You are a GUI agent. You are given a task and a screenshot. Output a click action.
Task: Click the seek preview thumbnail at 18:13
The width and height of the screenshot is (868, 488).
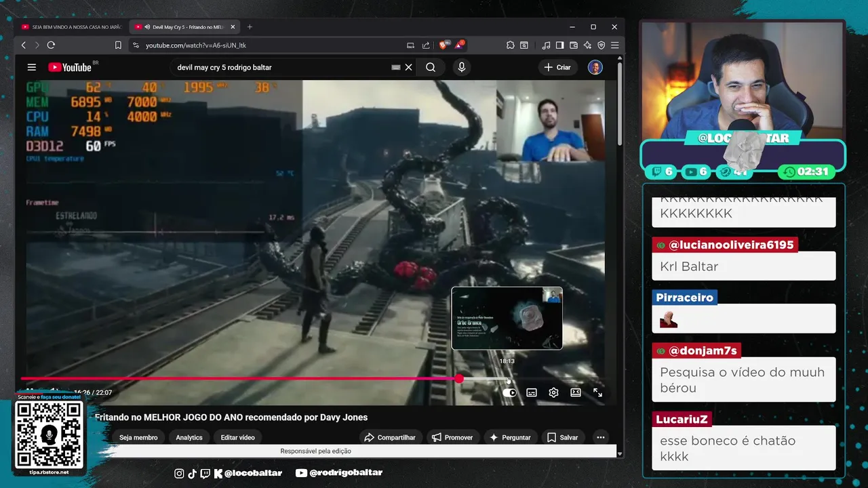click(x=507, y=318)
